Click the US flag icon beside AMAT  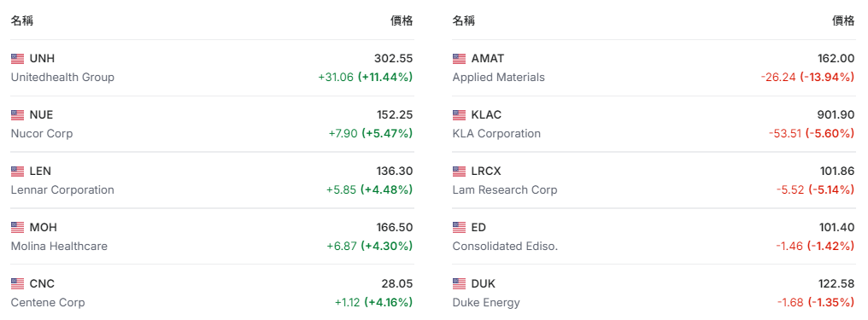pos(459,59)
